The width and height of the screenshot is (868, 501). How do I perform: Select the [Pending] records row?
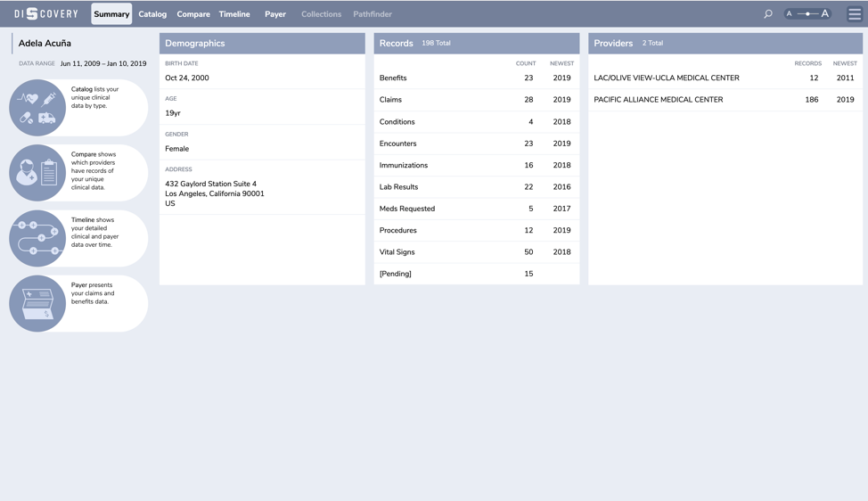(477, 274)
